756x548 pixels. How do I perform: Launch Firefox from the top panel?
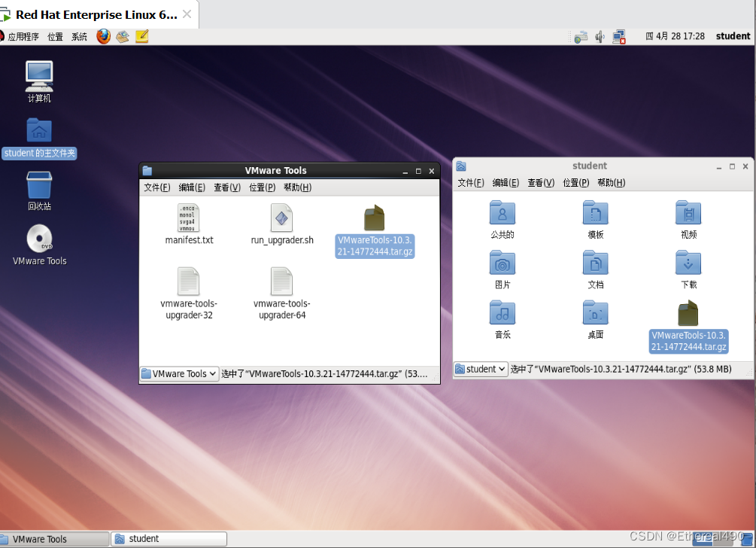click(x=103, y=35)
